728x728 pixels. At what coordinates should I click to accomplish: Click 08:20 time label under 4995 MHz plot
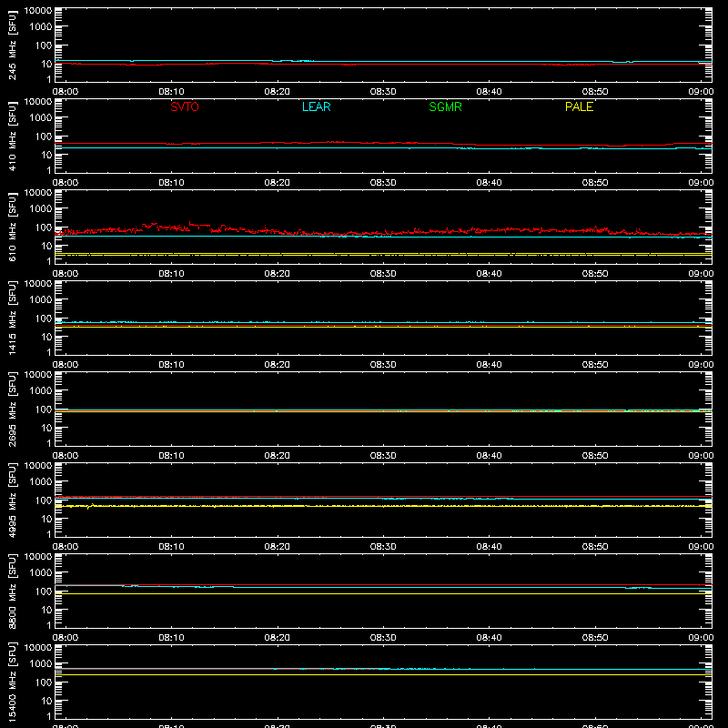click(x=278, y=547)
